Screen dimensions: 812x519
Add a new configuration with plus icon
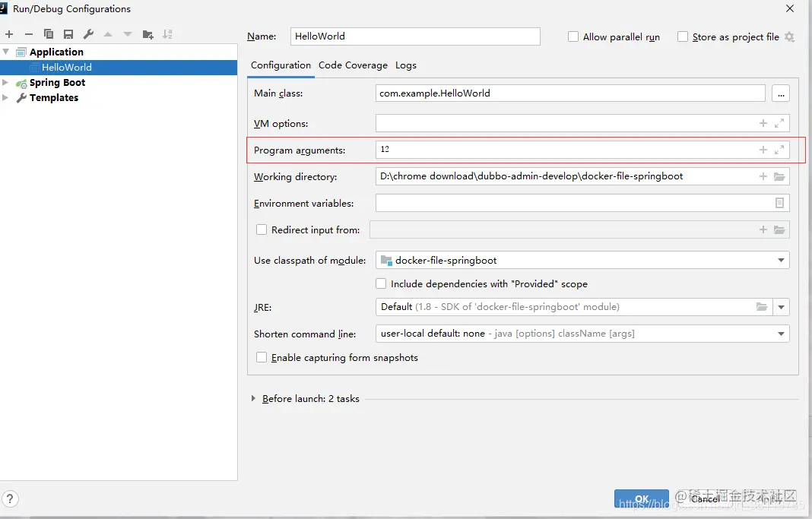pos(9,34)
